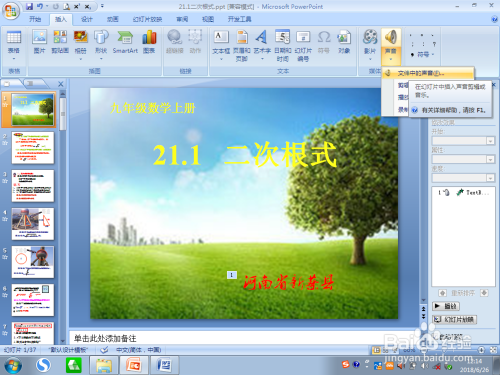500x375 pixels.
Task: Customize the Quick Access Toolbar dropdown
Action: [102, 6]
